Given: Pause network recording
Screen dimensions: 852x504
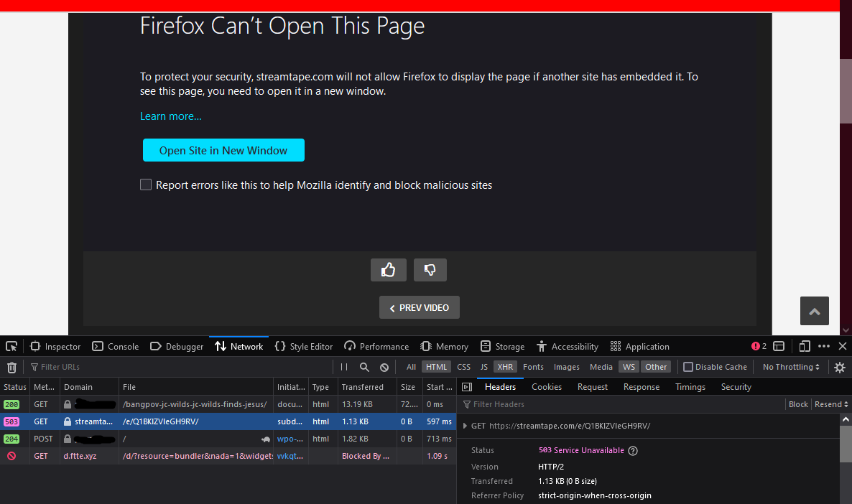Looking at the screenshot, I should (x=344, y=367).
